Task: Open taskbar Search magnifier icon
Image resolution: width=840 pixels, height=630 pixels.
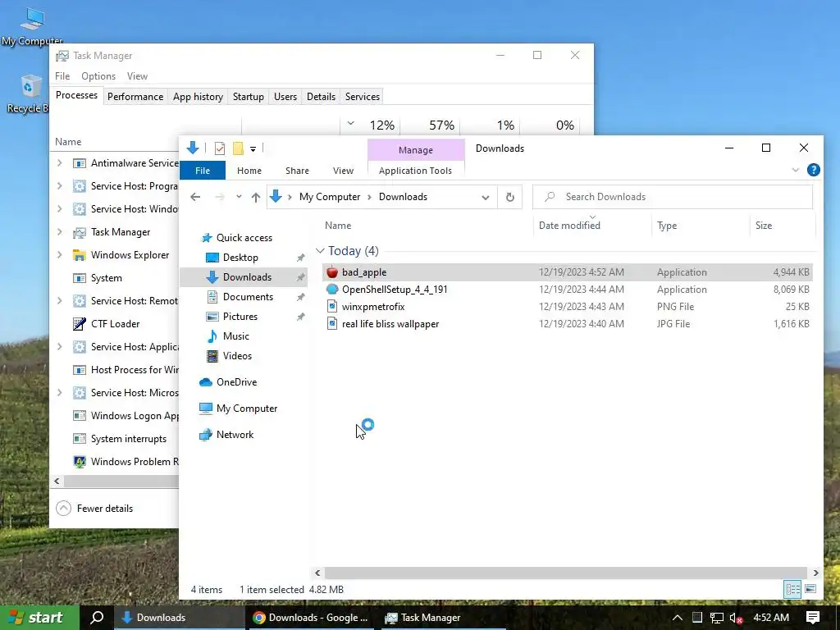Action: click(97, 617)
